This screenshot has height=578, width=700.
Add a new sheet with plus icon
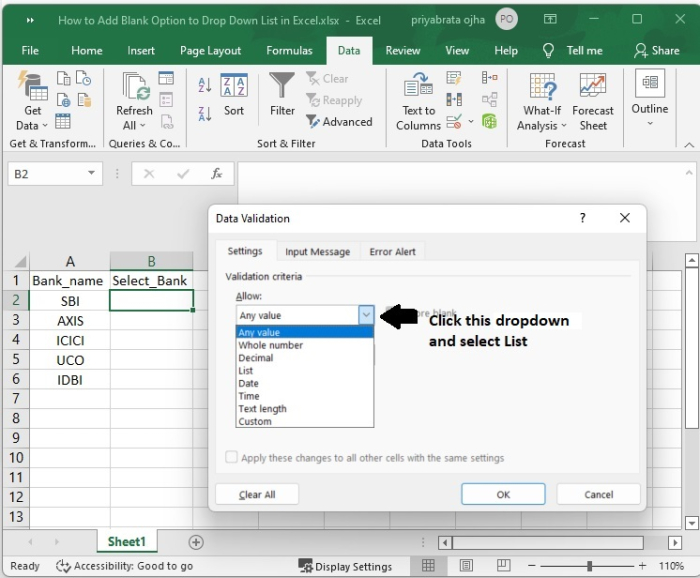pos(196,542)
